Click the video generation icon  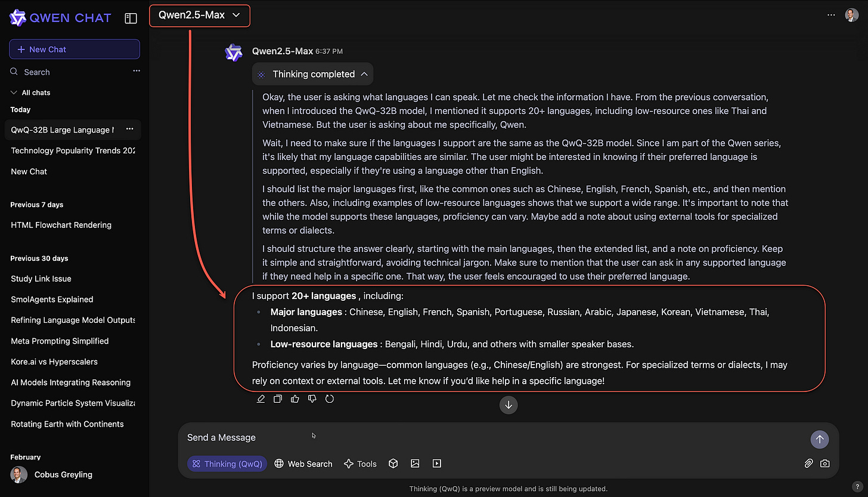click(x=437, y=464)
